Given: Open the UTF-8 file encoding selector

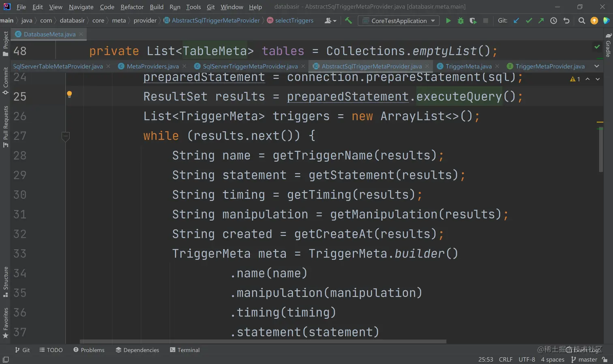Looking at the screenshot, I should (x=527, y=360).
